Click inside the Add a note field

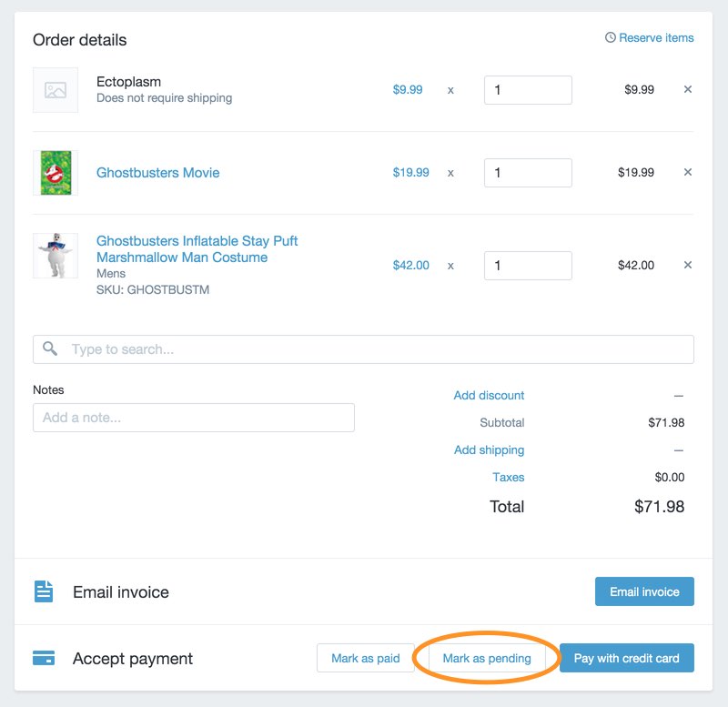pos(194,417)
